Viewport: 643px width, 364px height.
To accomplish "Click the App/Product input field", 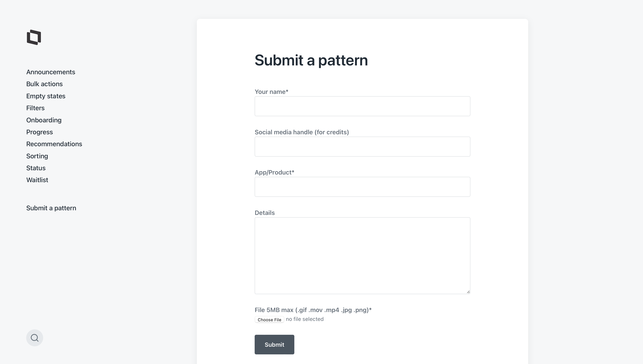I will [x=362, y=187].
